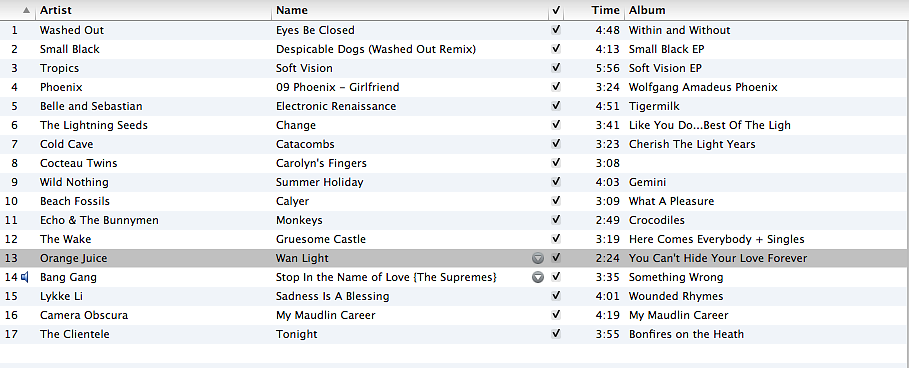Select the My Maudlin Career song name

326,315
